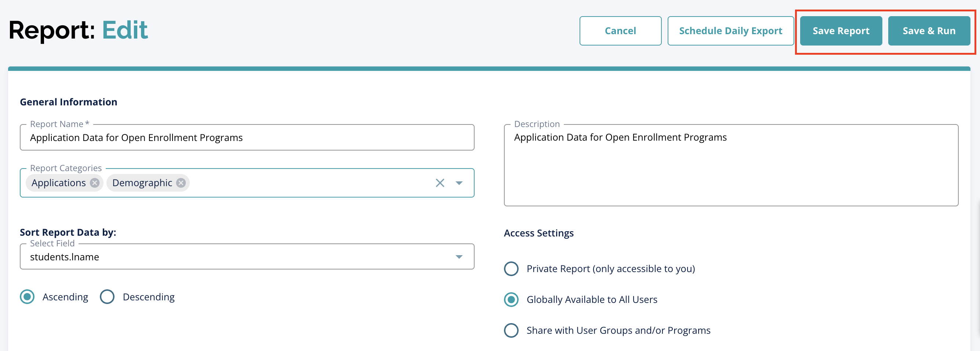Screen dimensions: 980x351
Task: Click the Save & Run button
Action: point(929,31)
